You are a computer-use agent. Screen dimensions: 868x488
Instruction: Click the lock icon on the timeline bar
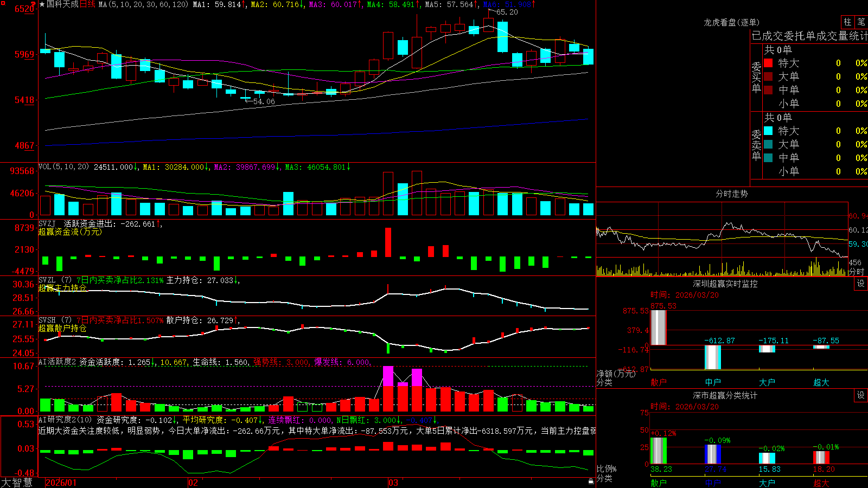click(x=591, y=481)
